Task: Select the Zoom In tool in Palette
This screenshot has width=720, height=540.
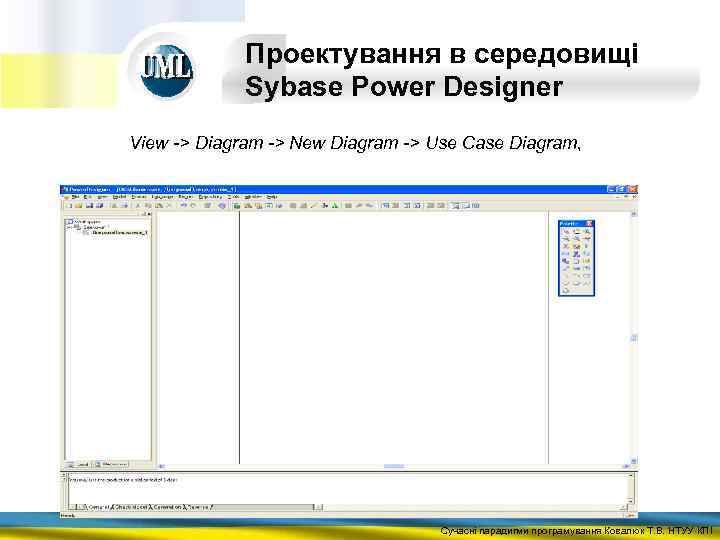Action: pos(587,232)
